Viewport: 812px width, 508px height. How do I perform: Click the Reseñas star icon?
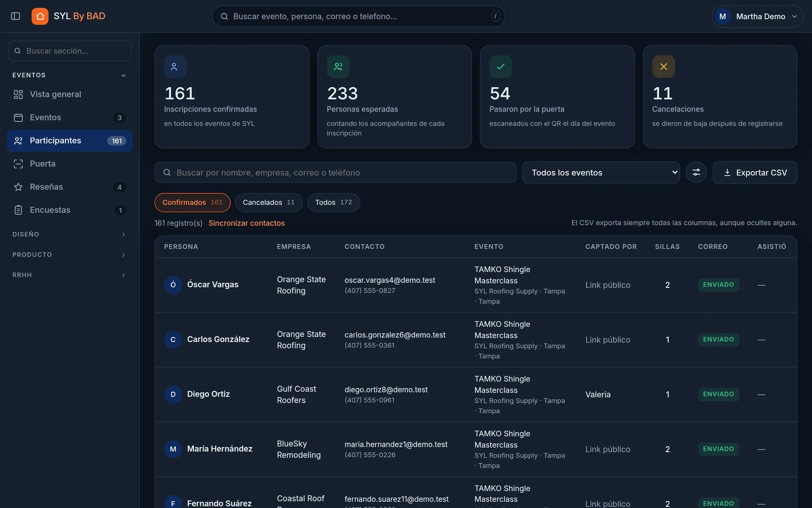pos(18,187)
